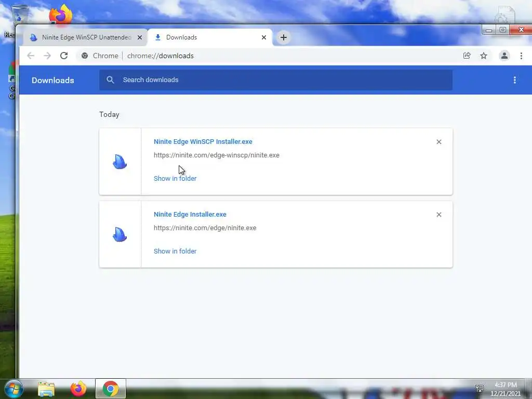Close the Downloads tab
The image size is (532, 399).
tap(264, 37)
